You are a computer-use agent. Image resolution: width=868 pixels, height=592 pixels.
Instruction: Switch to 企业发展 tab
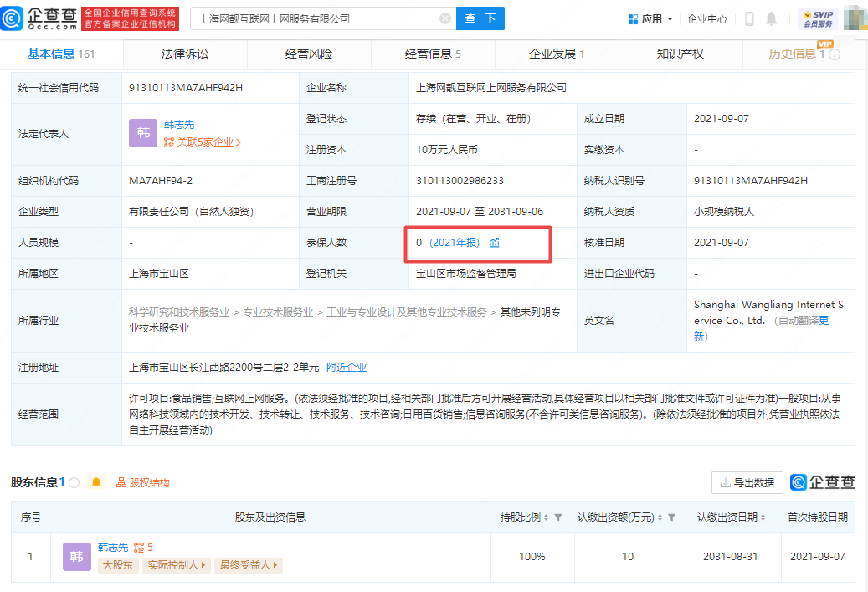click(557, 54)
